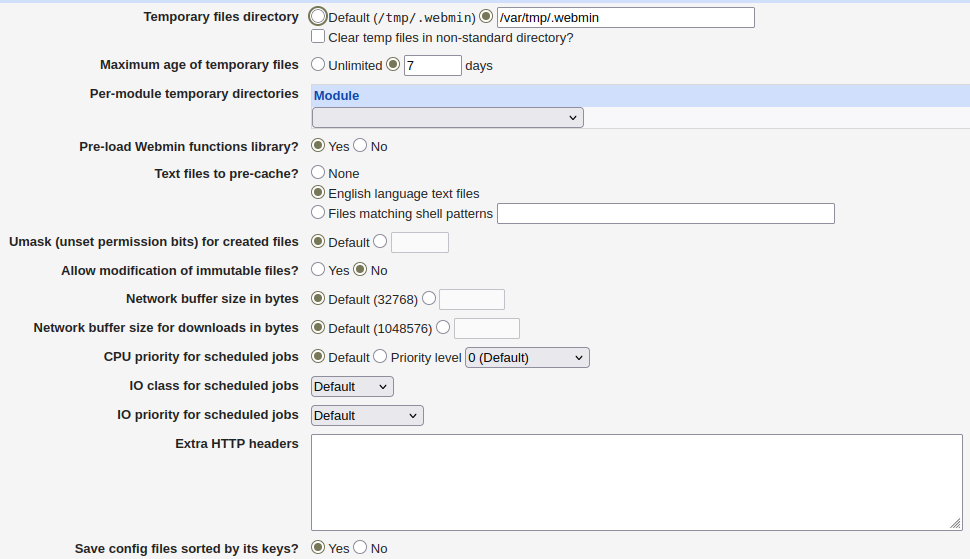Choose Unlimited maximum age of temporary files

click(318, 64)
